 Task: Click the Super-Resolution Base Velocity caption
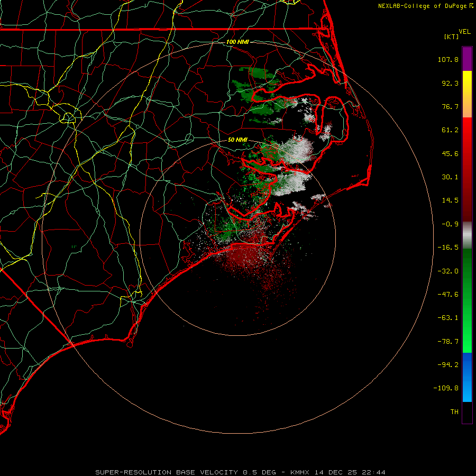pos(240,472)
